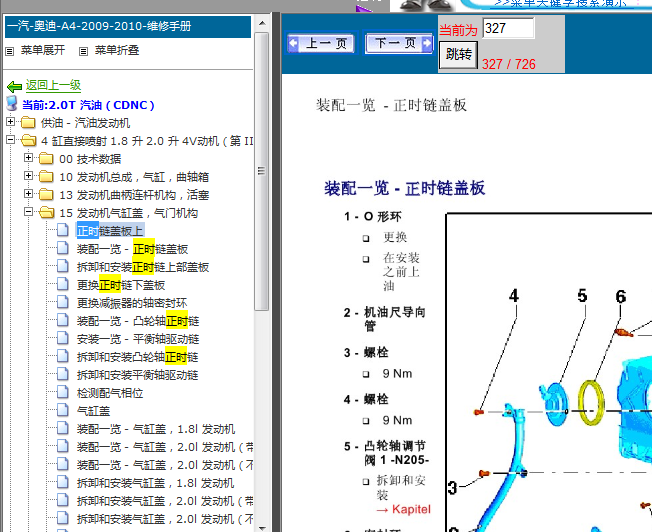Click the sidebar scrollbar up arrow

click(x=262, y=23)
